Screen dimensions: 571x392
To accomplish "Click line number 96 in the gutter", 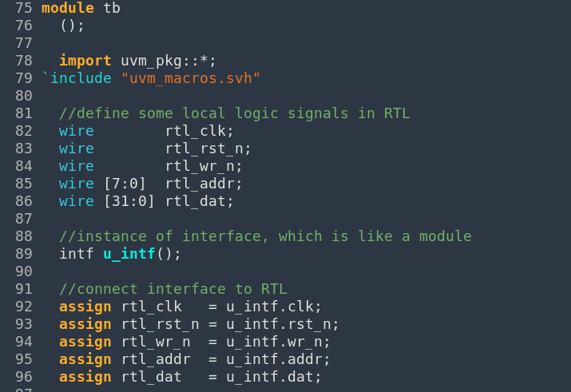I will coord(24,377).
